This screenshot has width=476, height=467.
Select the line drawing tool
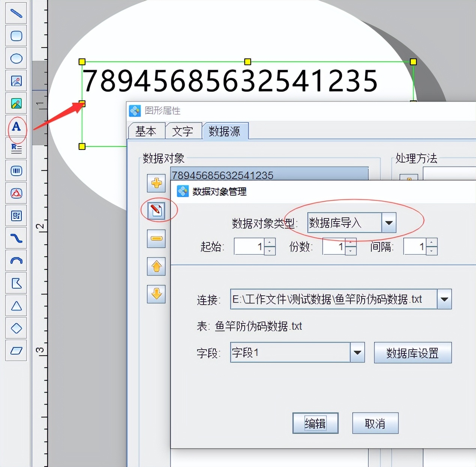(16, 13)
